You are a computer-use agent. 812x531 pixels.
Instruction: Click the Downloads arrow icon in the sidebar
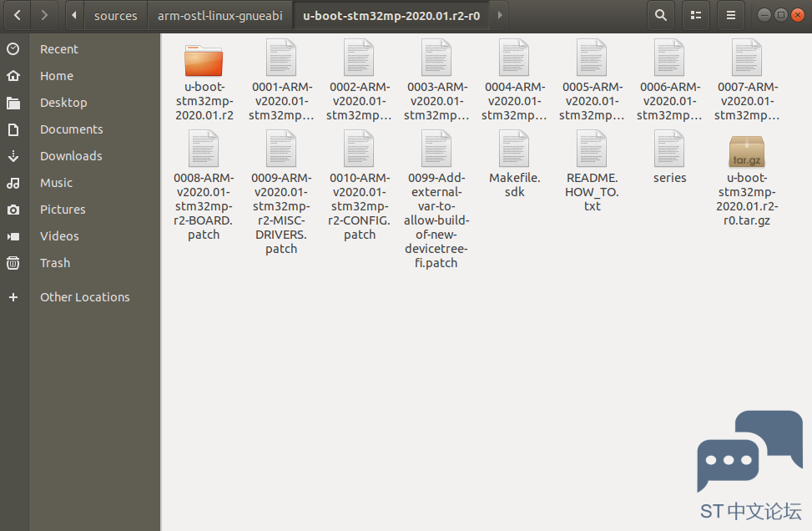(13, 156)
